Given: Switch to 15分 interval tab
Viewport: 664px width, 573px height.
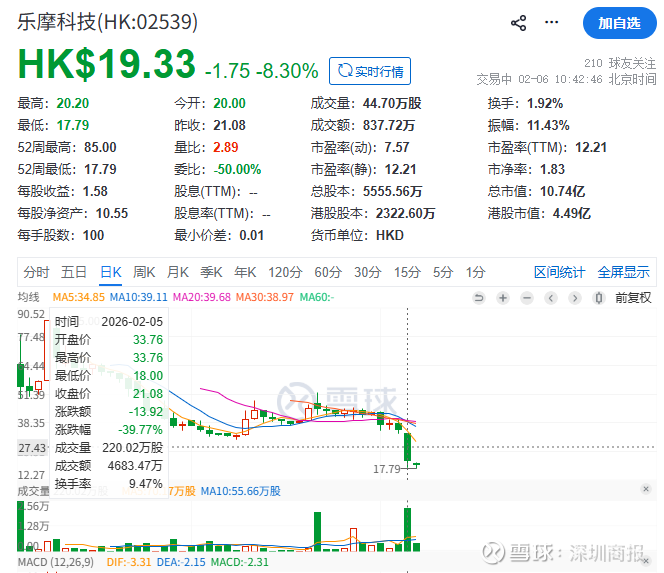Looking at the screenshot, I should tap(407, 272).
